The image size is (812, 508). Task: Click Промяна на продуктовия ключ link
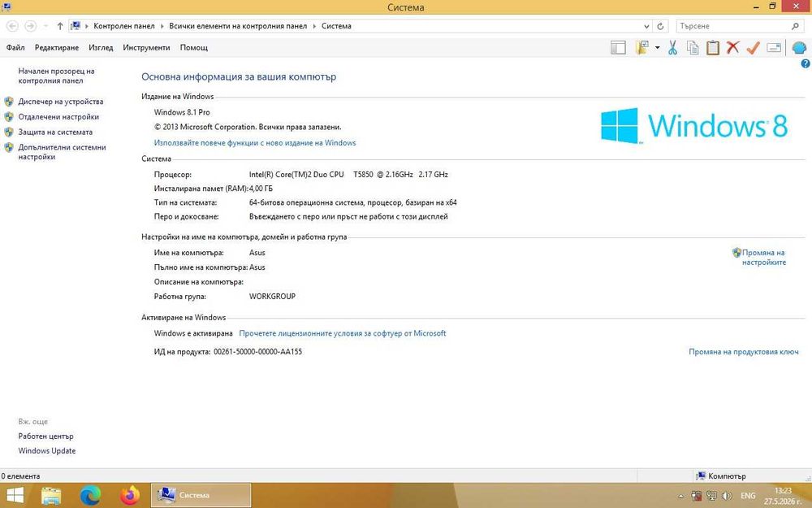click(744, 351)
